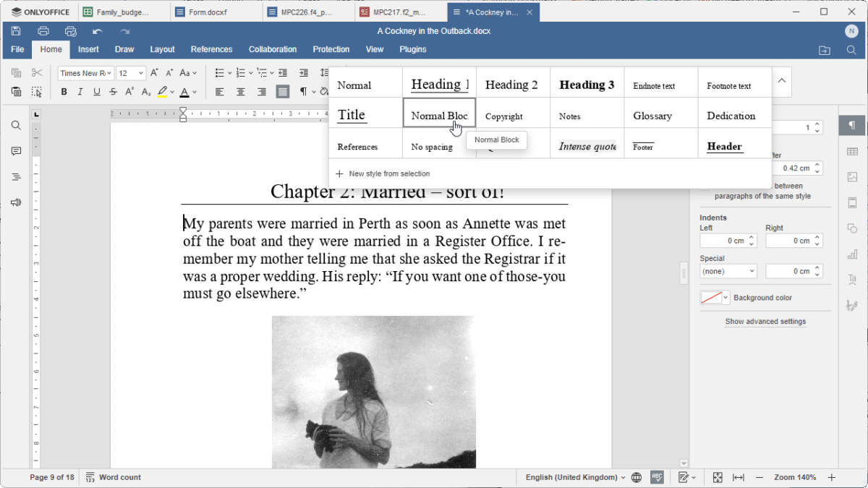
Task: Open paragraph settings in the right sidebar
Action: pyautogui.click(x=852, y=124)
